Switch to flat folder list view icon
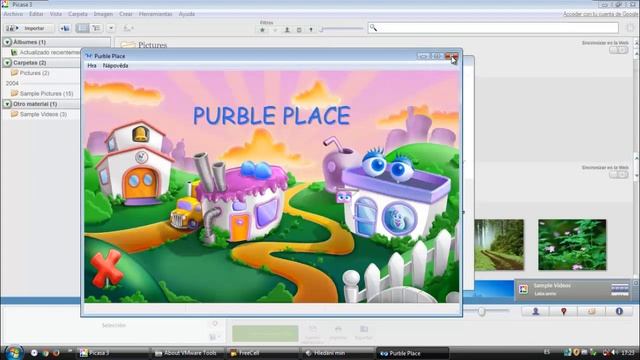Image resolution: width=640 pixels, height=360 pixels. coord(83,28)
